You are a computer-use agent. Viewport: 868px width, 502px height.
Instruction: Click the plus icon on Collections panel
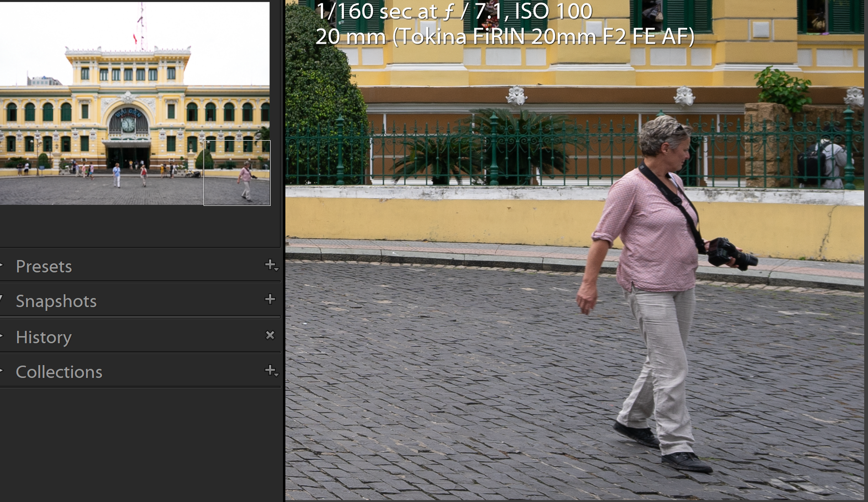pos(271,371)
